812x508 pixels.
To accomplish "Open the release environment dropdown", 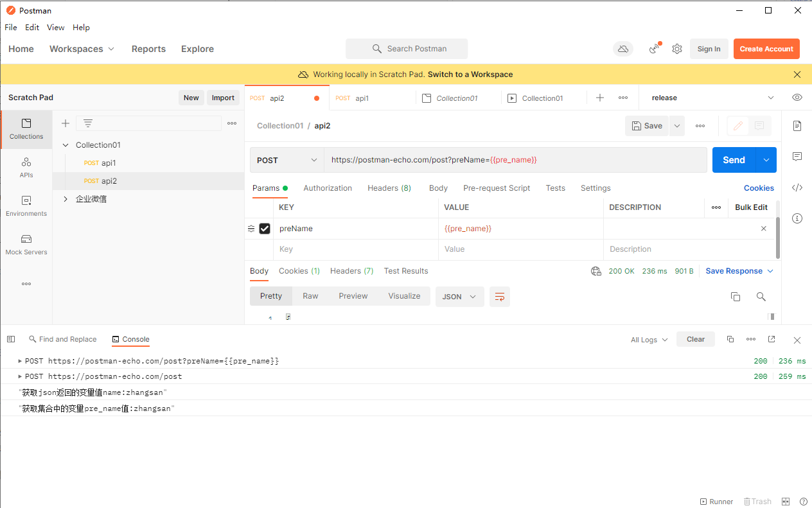I will click(x=712, y=98).
